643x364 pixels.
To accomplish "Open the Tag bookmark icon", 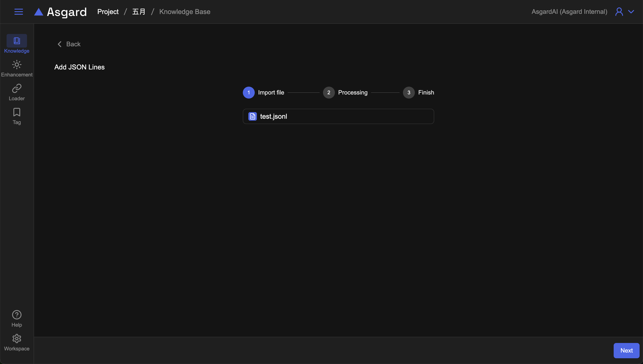I will pos(17,112).
